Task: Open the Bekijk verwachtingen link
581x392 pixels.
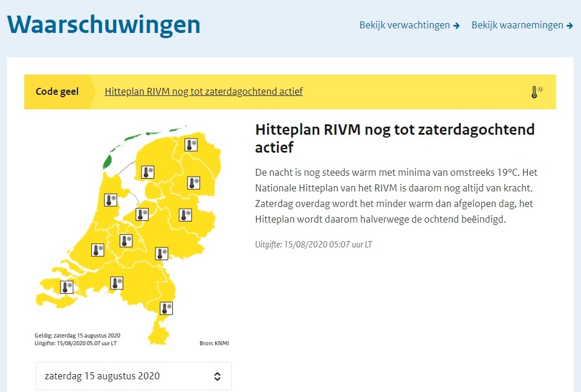Action: click(x=409, y=25)
